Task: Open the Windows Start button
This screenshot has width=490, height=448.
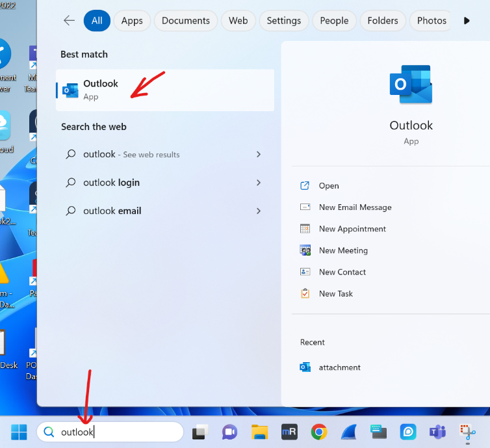Action: pos(19,432)
